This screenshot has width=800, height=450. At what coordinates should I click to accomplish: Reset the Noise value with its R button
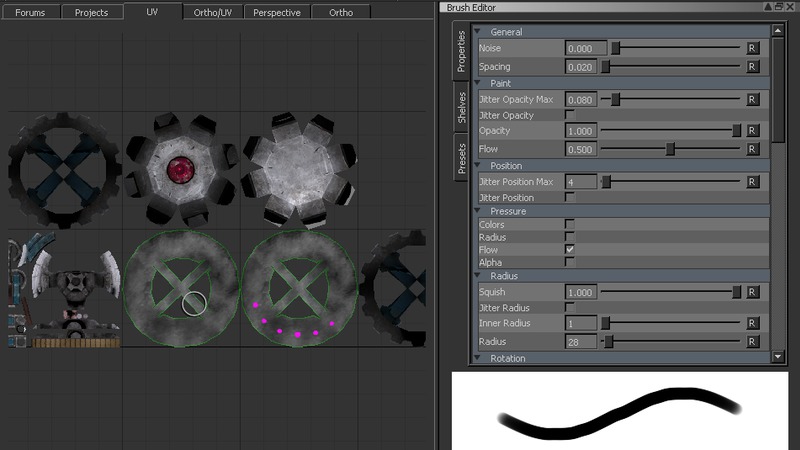coord(752,48)
